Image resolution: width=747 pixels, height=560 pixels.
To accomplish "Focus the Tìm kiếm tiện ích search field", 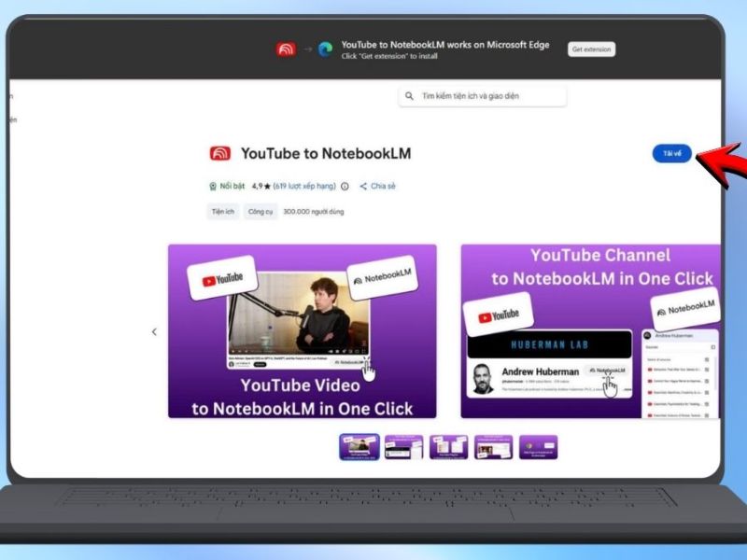I will (482, 96).
